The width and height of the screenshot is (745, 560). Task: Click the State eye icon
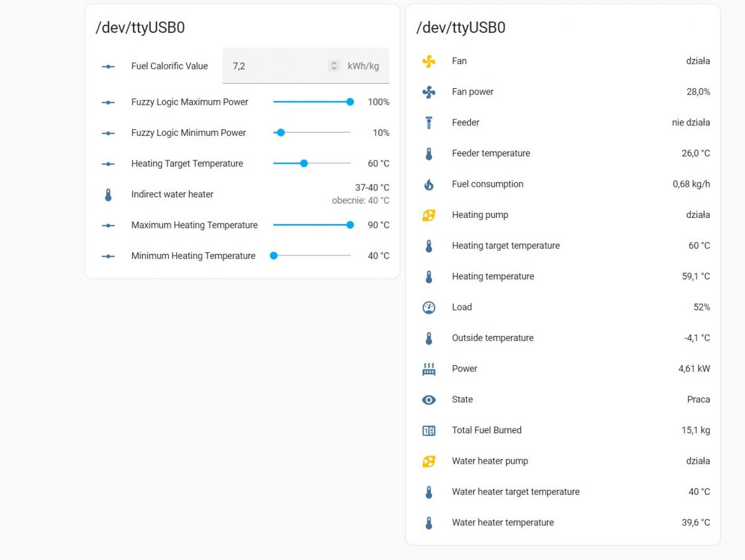428,400
